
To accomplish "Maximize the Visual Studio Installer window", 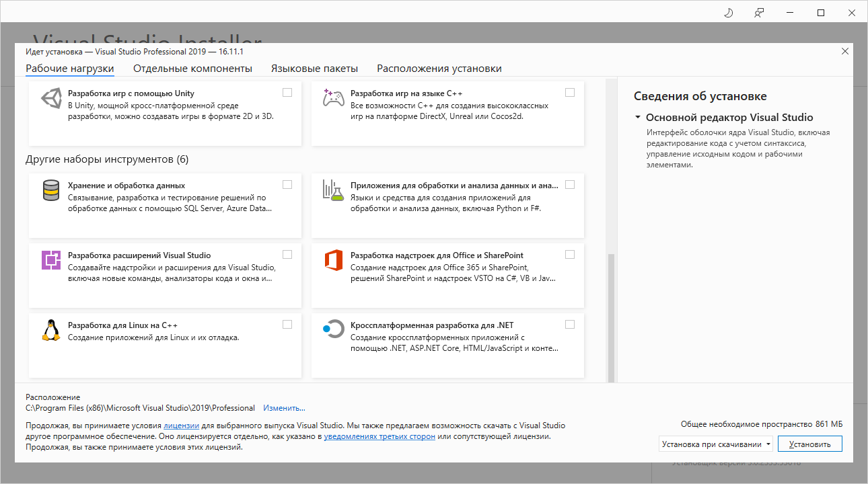I will tap(821, 13).
